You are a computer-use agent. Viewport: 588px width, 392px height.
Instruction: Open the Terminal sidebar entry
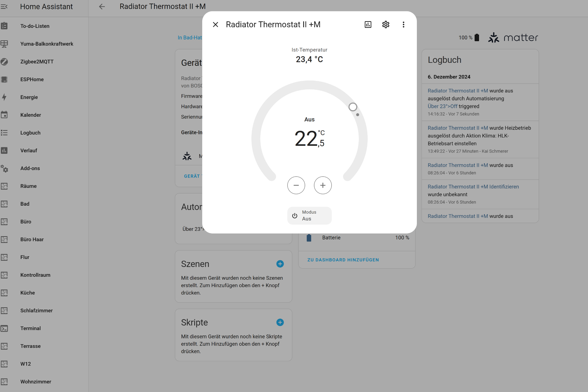tap(30, 328)
